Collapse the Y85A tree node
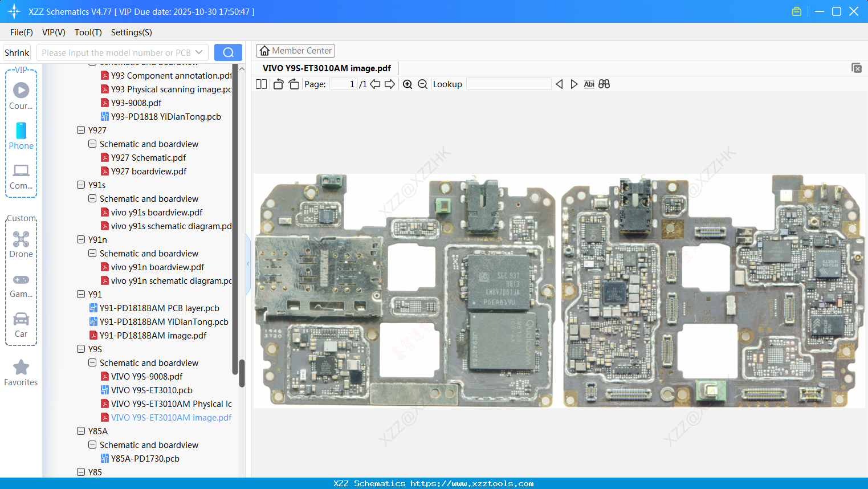 coord(81,431)
